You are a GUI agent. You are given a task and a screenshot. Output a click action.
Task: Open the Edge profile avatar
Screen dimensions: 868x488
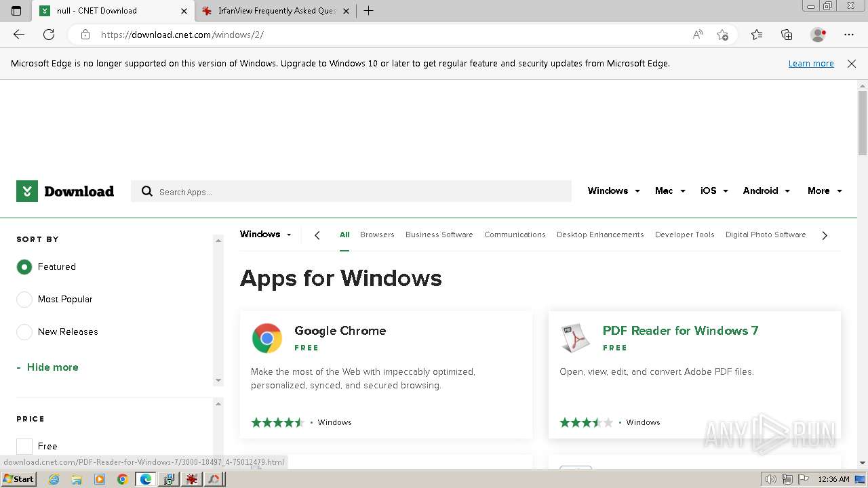point(818,35)
